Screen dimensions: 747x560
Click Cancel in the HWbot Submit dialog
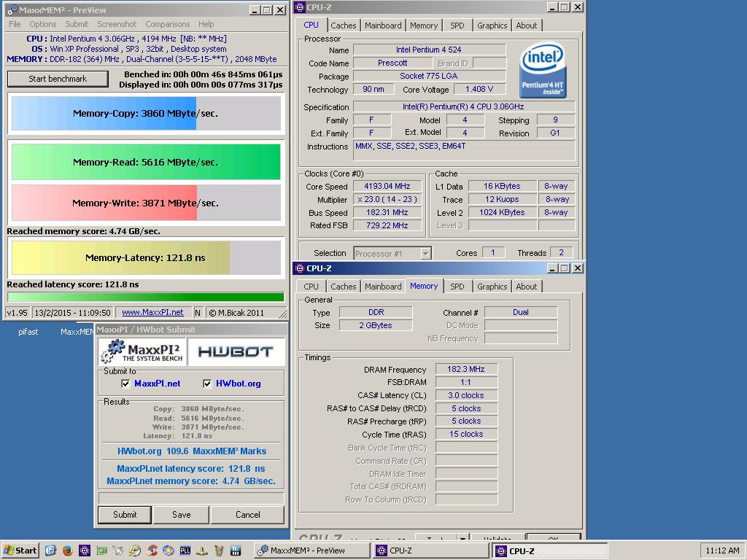248,515
